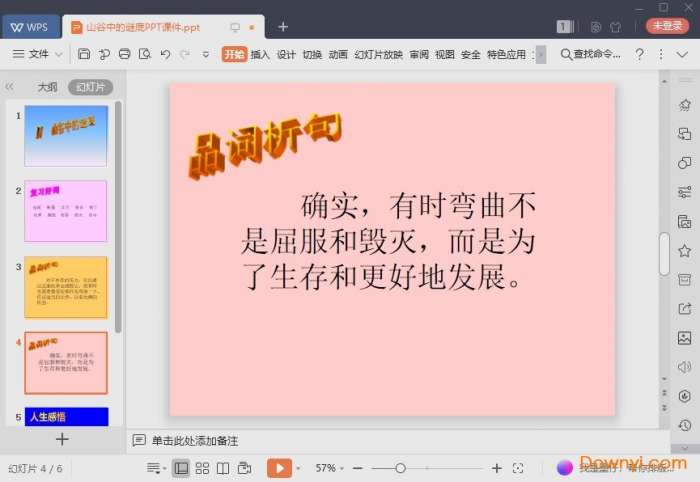Open the 动画 animation ribbon tab
Screen dimensions: 700x482
click(338, 54)
